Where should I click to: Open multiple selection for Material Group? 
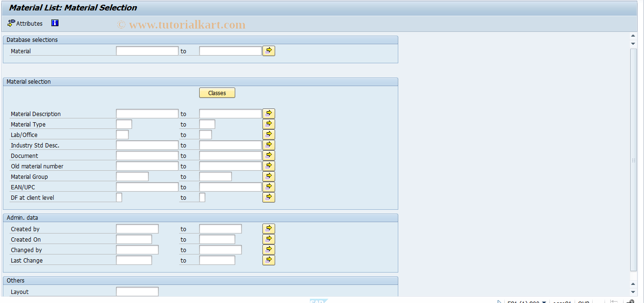click(x=269, y=176)
